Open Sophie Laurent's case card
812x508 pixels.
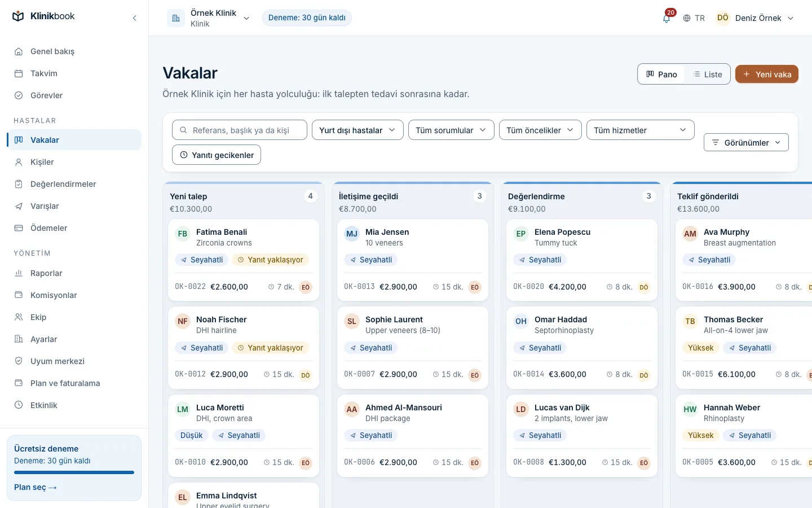pyautogui.click(x=413, y=348)
